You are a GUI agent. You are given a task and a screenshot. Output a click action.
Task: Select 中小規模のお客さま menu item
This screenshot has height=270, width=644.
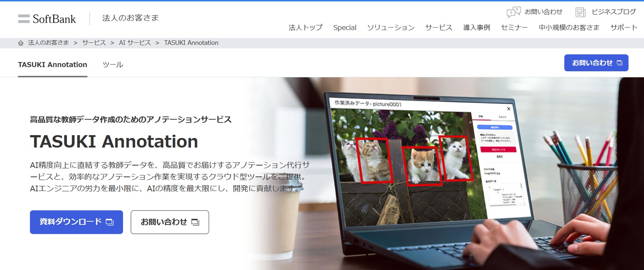pyautogui.click(x=569, y=28)
